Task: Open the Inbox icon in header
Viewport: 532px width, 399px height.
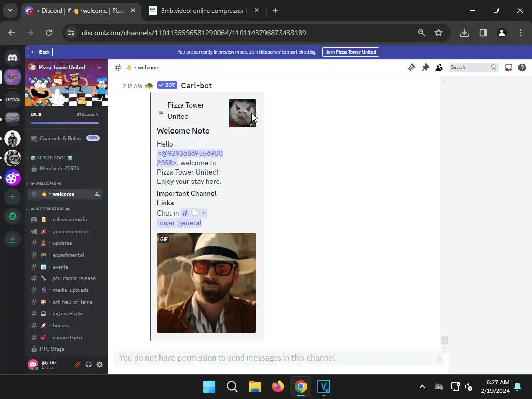Action: pyautogui.click(x=508, y=68)
